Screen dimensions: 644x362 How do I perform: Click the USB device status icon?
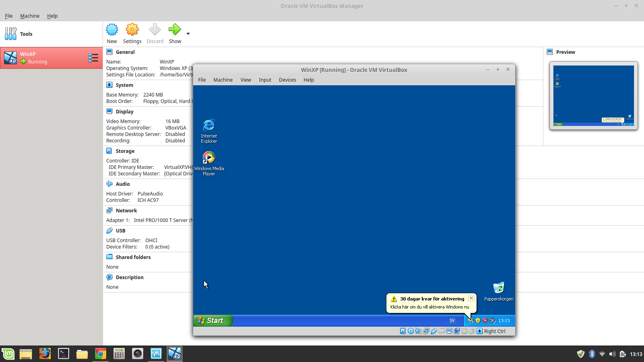[x=434, y=331]
